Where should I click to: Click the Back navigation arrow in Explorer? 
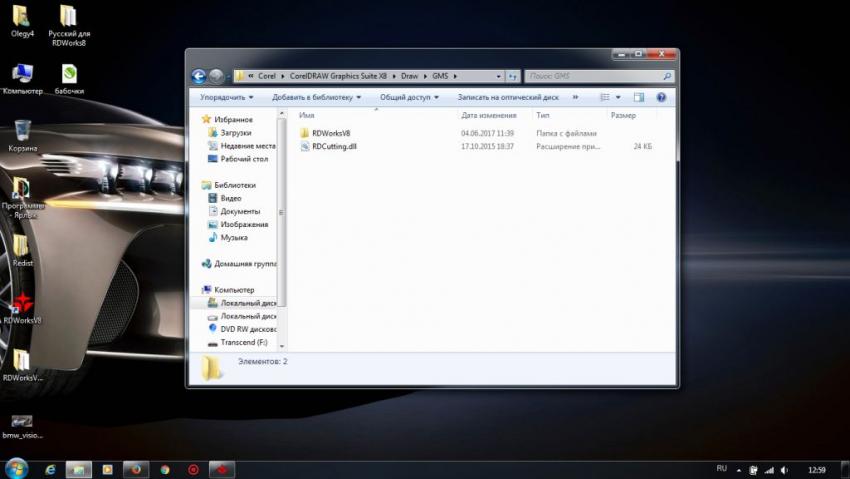(x=198, y=76)
